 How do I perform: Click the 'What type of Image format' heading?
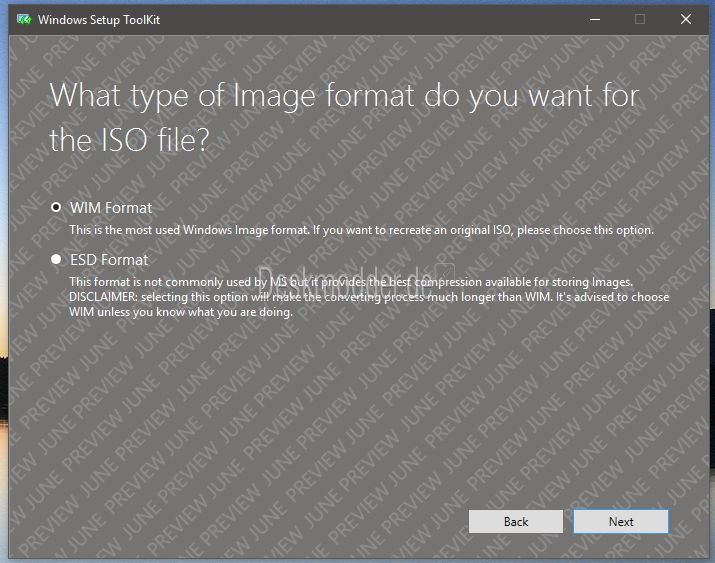pos(344,117)
